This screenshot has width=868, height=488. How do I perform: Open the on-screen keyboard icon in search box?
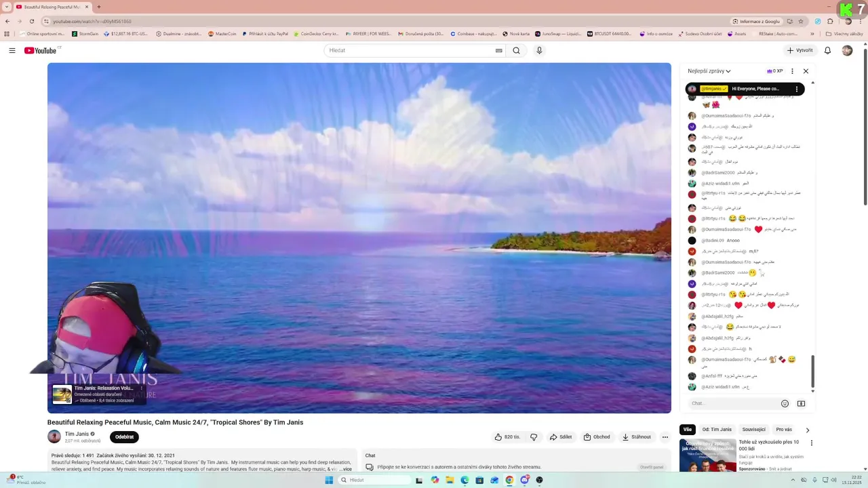[499, 50]
